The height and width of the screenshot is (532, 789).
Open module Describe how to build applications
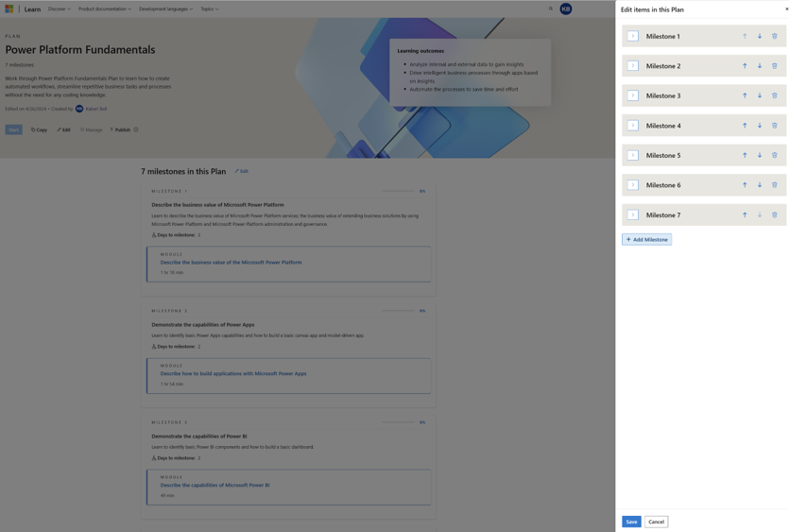click(x=233, y=373)
